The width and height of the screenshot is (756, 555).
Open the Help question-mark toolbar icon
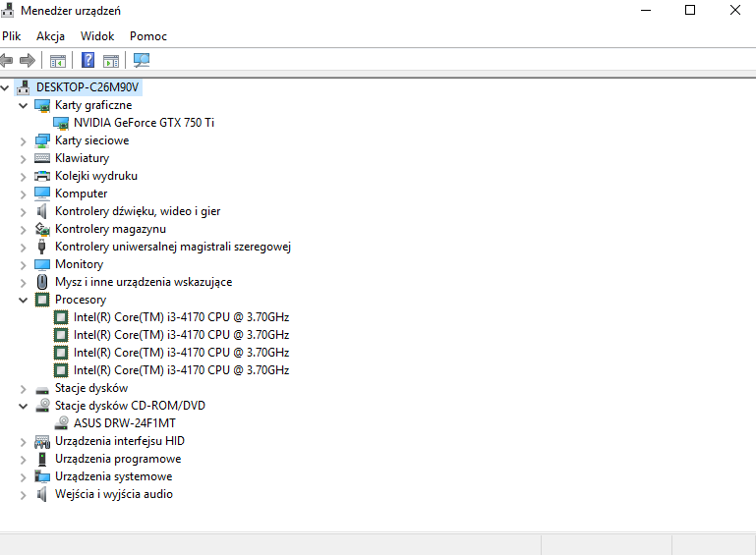point(87,60)
